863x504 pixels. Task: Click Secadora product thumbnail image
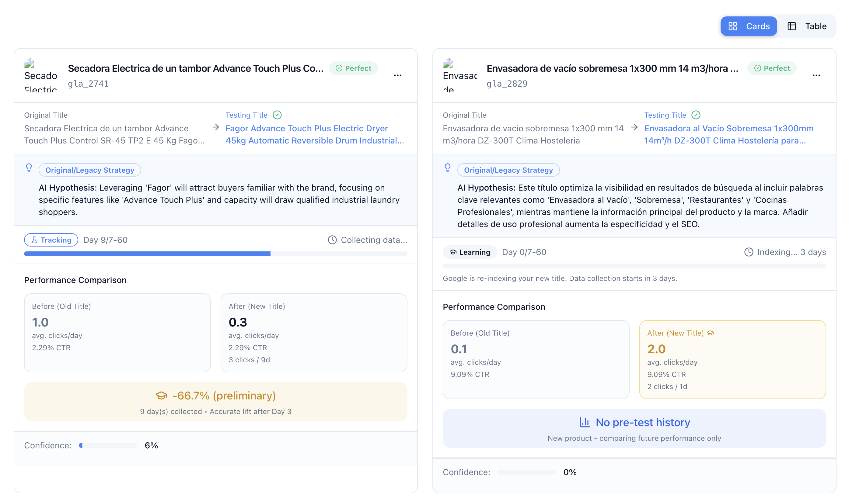click(x=40, y=75)
